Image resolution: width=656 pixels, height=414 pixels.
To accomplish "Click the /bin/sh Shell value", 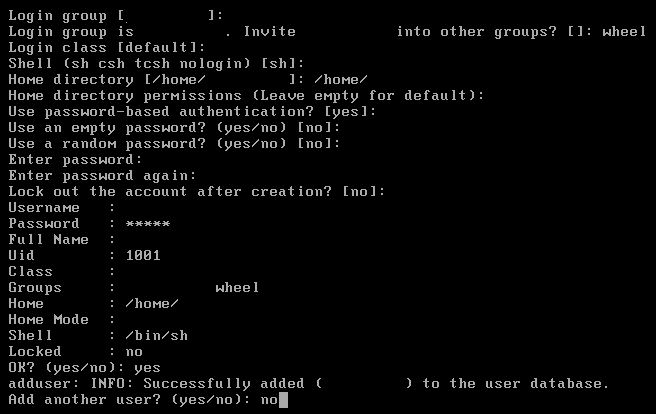I will coord(156,335).
